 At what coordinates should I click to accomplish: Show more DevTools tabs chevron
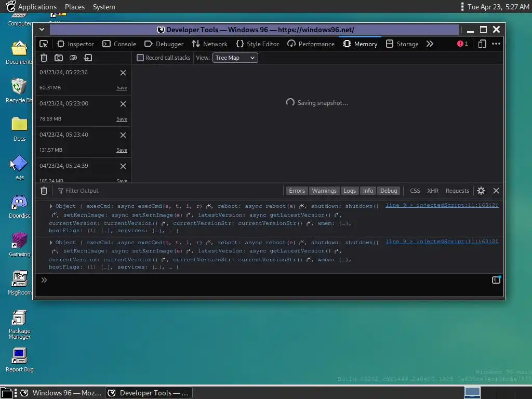430,44
